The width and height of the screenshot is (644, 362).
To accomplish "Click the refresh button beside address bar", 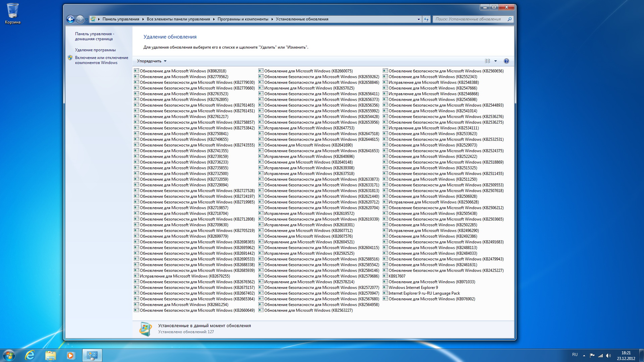I will 426,19.
